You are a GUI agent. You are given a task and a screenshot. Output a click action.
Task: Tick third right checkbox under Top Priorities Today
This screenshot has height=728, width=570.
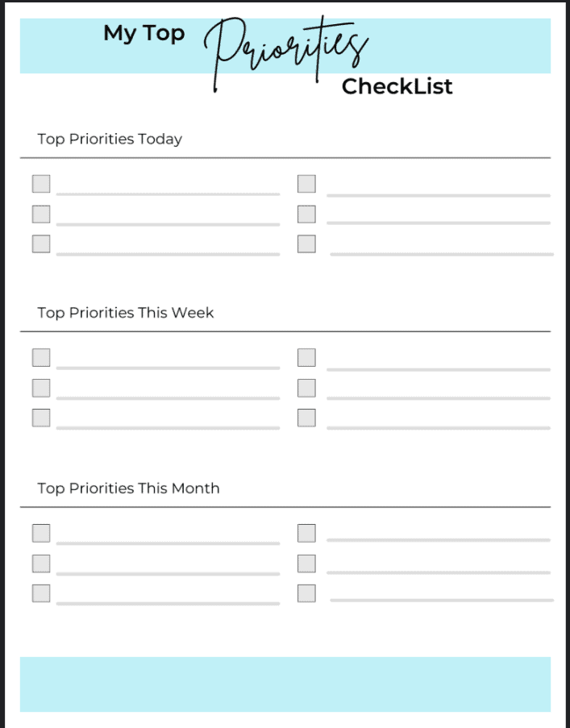click(307, 244)
